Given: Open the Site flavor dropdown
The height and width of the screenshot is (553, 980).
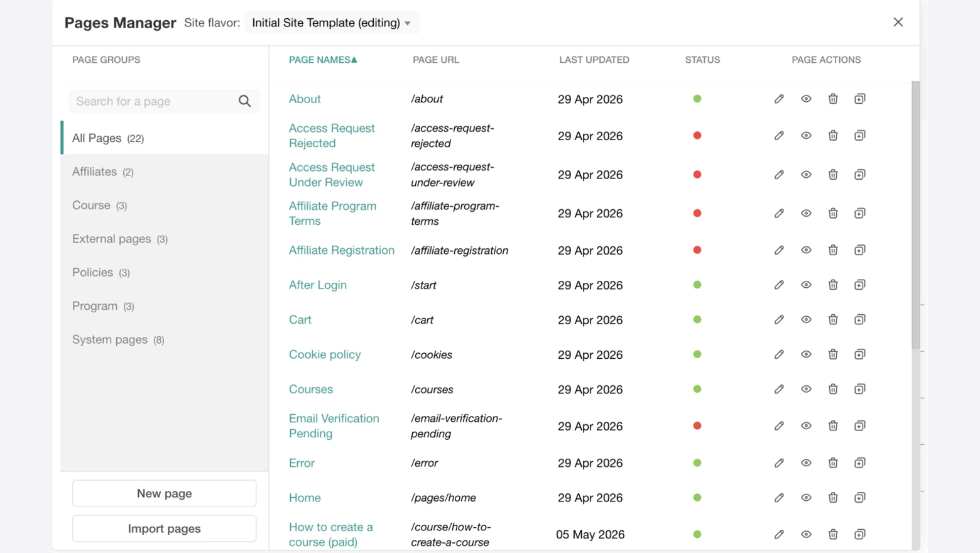Looking at the screenshot, I should (332, 23).
